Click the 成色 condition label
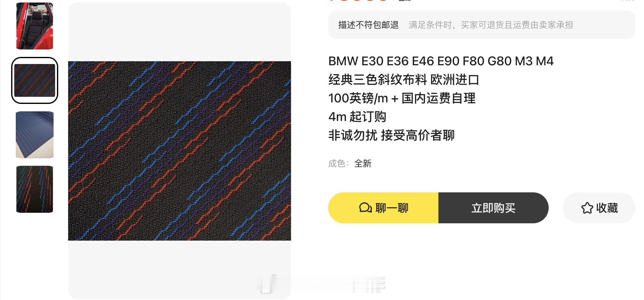644x300 pixels. (339, 163)
